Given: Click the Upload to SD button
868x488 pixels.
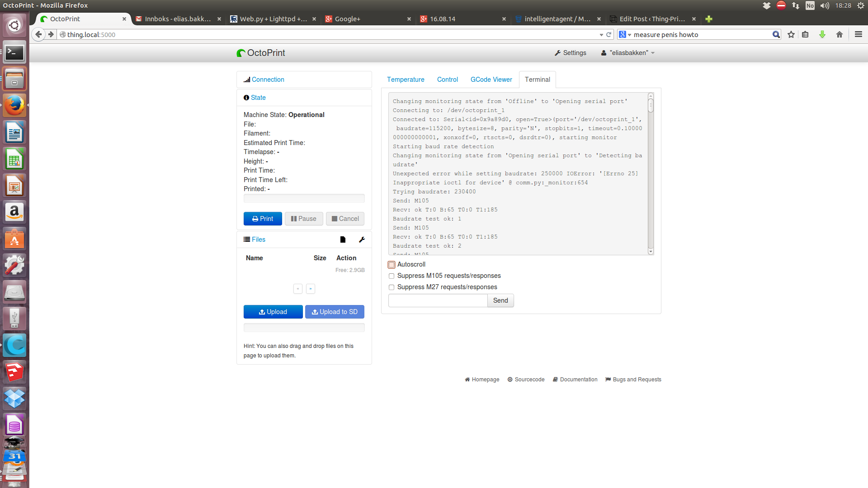Looking at the screenshot, I should point(335,312).
